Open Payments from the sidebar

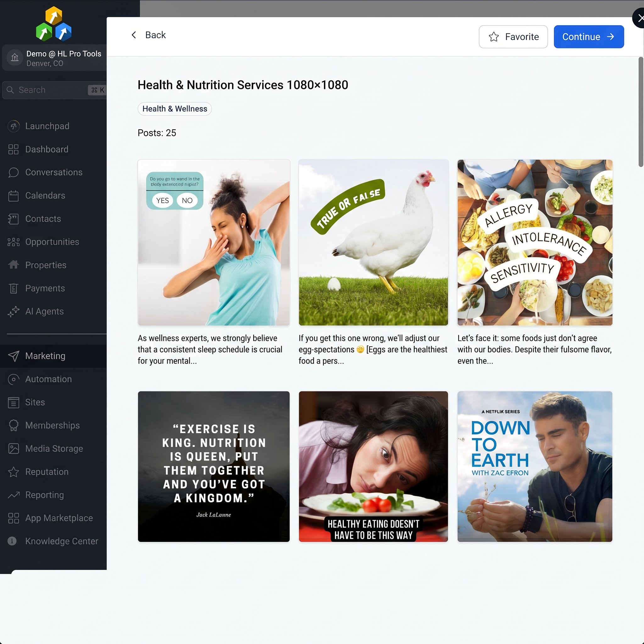[x=53, y=288]
